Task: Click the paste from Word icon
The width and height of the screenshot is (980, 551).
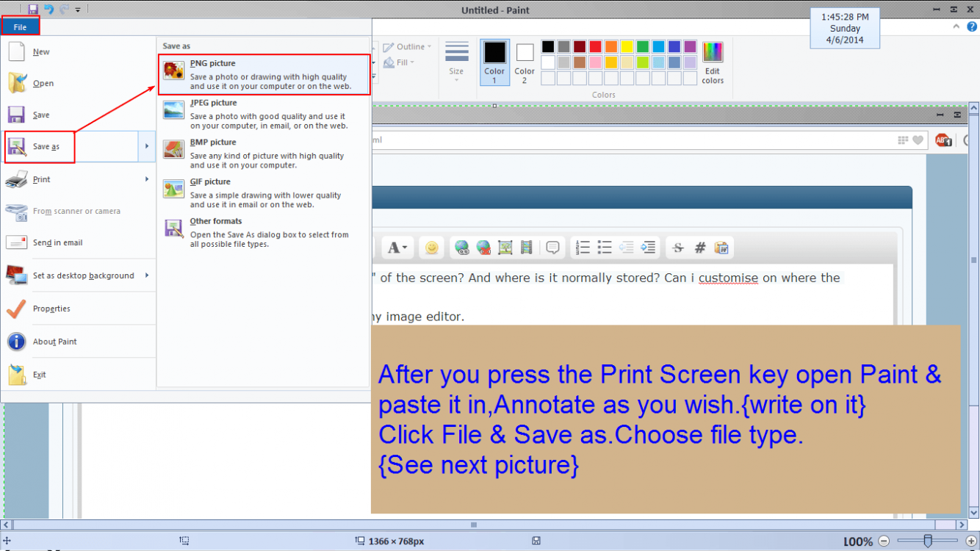Action: click(721, 248)
